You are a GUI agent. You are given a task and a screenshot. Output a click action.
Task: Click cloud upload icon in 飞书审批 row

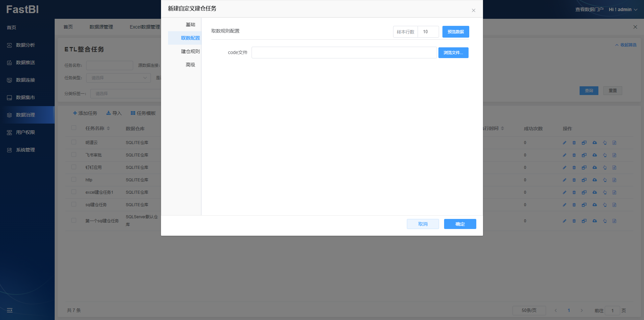(595, 155)
